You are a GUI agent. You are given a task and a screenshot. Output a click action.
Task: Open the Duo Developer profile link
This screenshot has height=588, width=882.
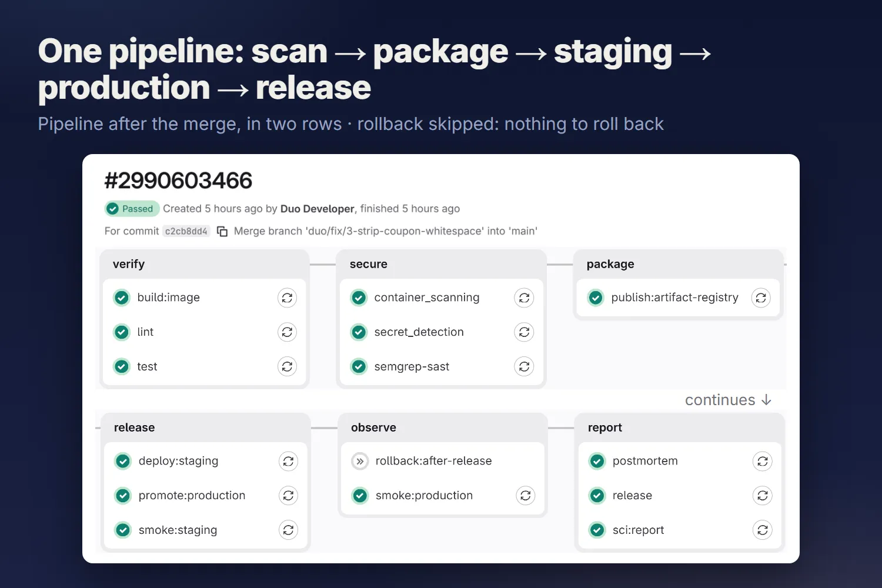coord(318,209)
